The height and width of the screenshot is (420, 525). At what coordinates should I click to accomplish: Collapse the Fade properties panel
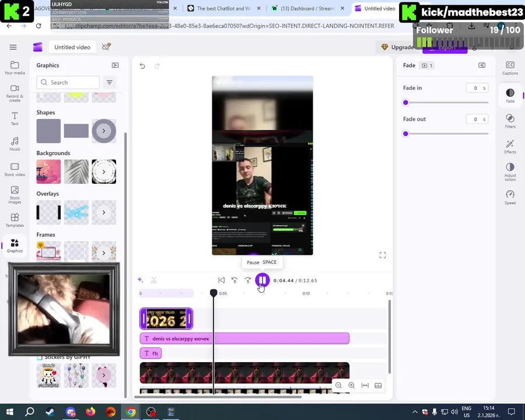click(482, 65)
